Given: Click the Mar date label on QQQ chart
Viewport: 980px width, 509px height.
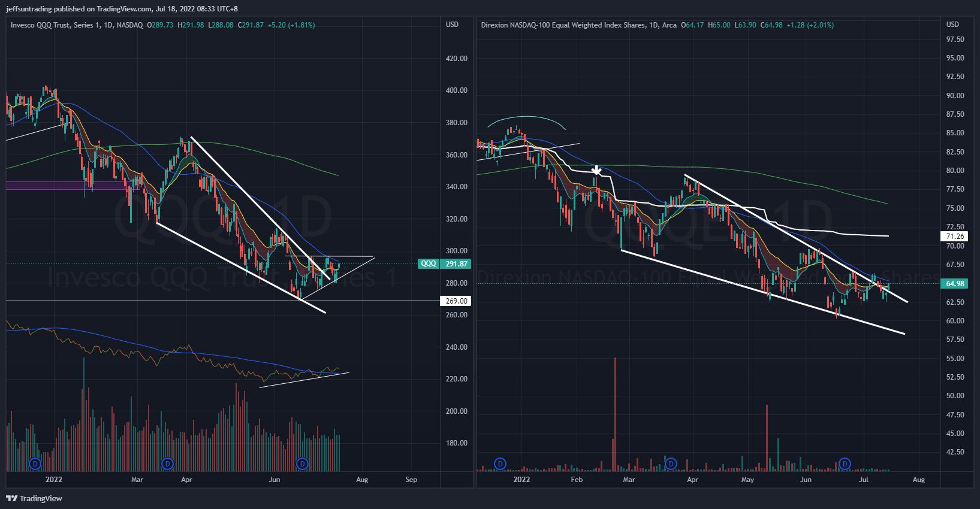Looking at the screenshot, I should (137, 480).
